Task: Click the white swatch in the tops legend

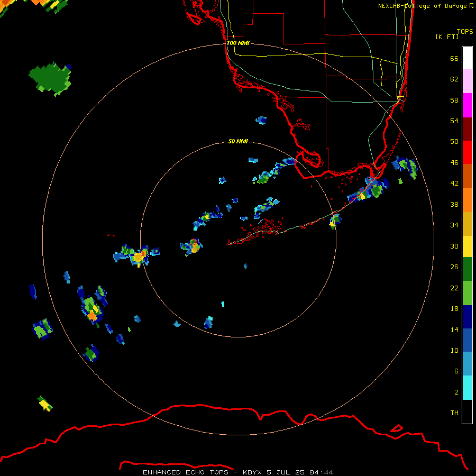Action: point(467,58)
